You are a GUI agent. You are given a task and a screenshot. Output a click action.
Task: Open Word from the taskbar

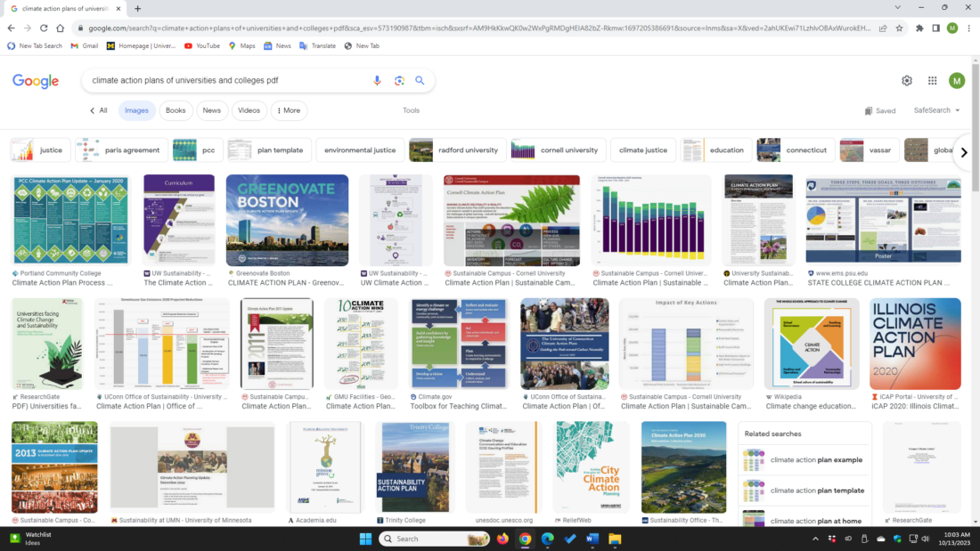(x=592, y=539)
